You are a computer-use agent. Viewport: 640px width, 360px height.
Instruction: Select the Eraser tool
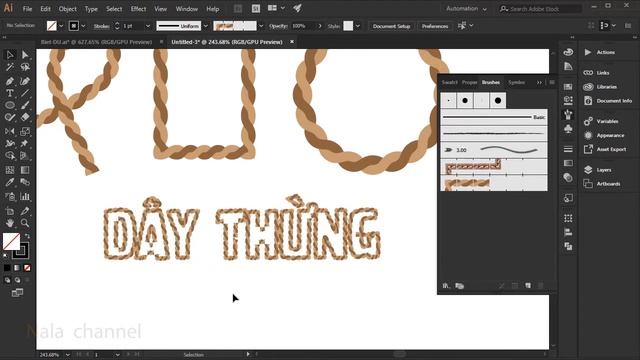25,118
